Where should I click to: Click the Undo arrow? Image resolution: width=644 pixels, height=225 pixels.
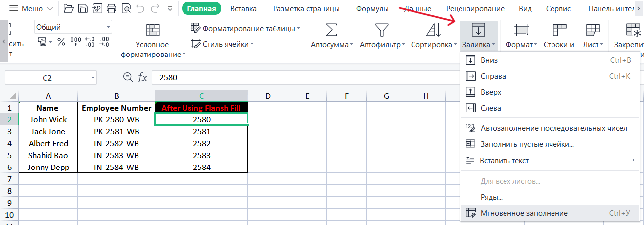140,9
